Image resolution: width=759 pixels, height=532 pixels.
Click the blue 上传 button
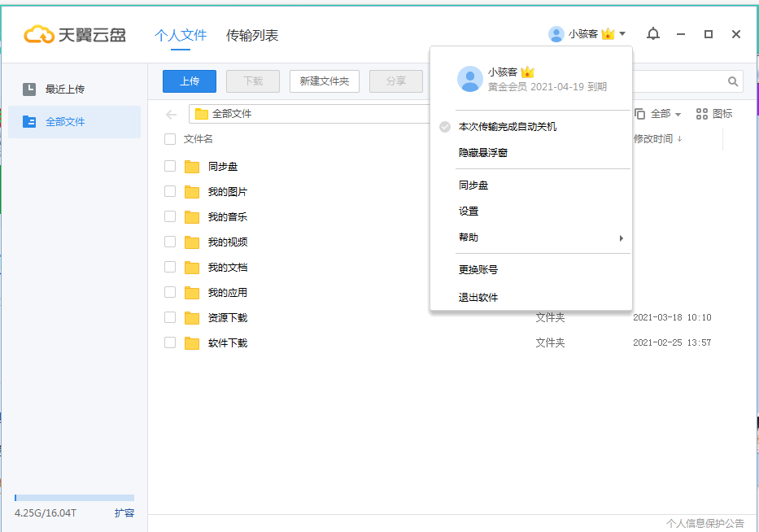point(190,81)
